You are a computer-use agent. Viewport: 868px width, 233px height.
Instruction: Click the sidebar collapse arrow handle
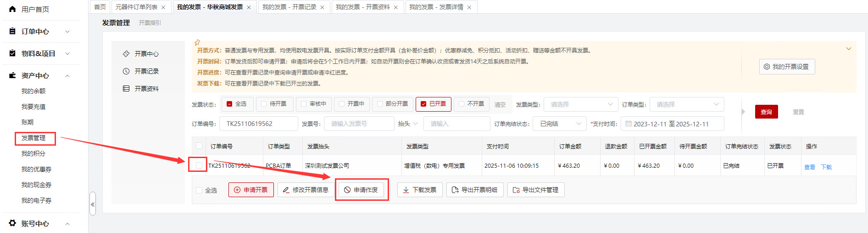point(93,204)
